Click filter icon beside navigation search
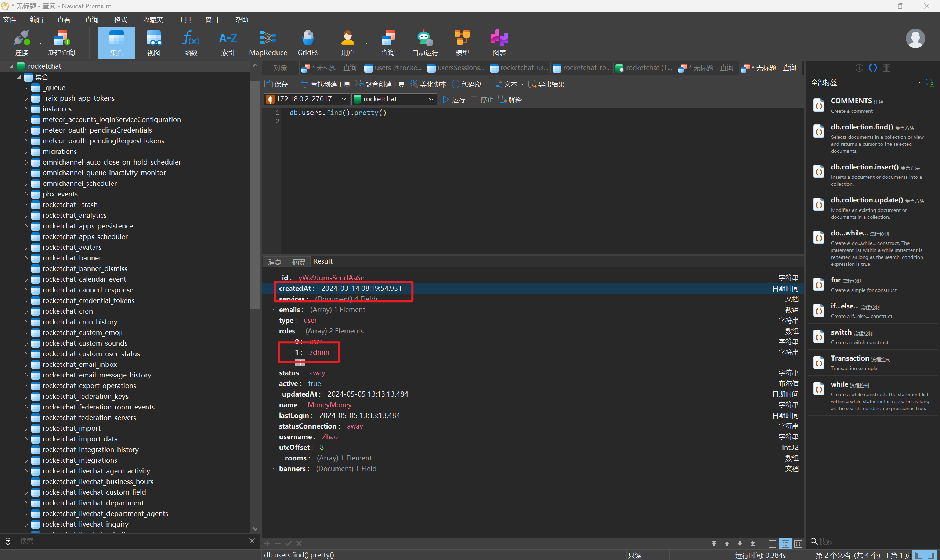940x560 pixels. (8, 542)
